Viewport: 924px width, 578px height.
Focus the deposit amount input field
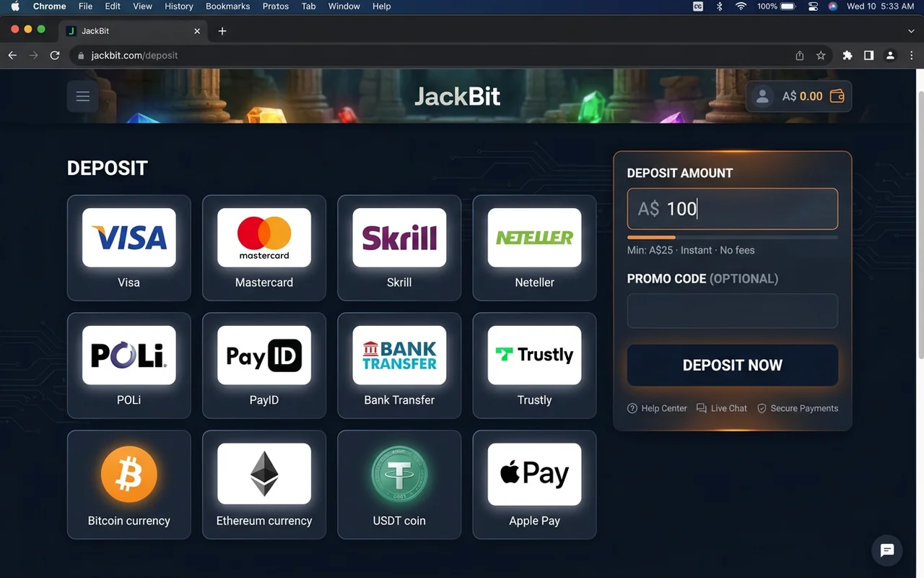tap(733, 209)
